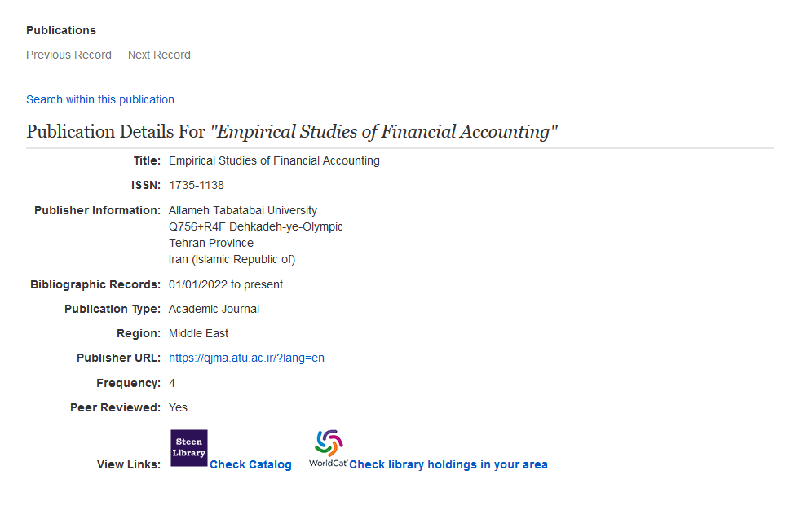The width and height of the screenshot is (804, 532).
Task: Go to the Next Record
Action: click(159, 55)
